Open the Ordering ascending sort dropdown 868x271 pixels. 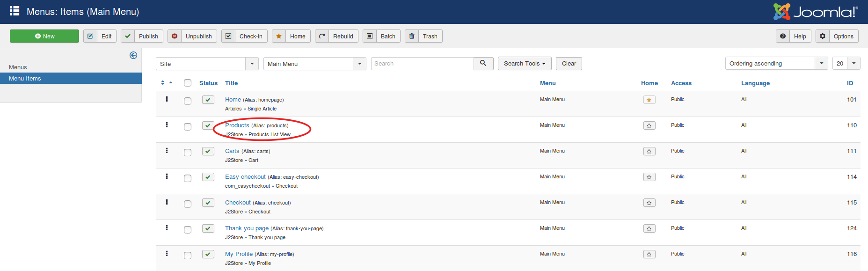coord(776,64)
